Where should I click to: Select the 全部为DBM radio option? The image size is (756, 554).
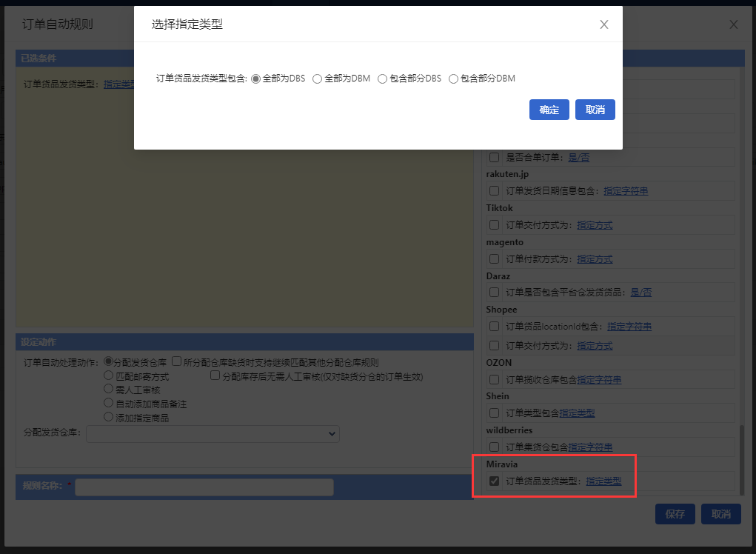[317, 79]
